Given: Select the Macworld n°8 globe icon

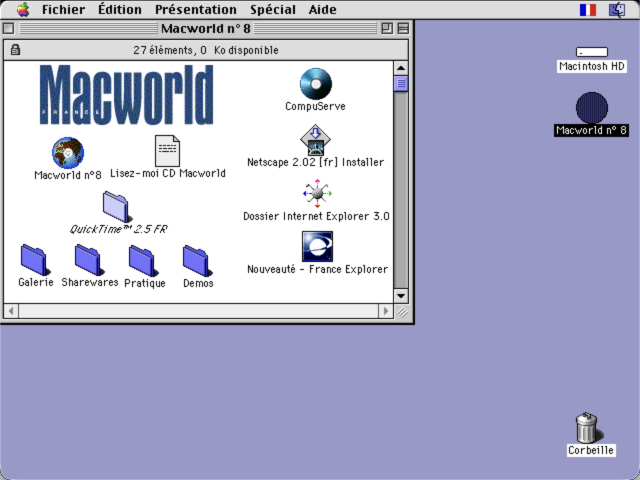Looking at the screenshot, I should 68,153.
